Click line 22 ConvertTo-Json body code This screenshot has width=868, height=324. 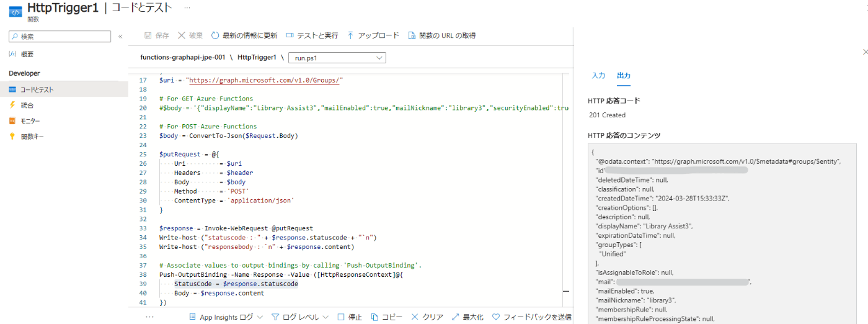click(x=230, y=135)
